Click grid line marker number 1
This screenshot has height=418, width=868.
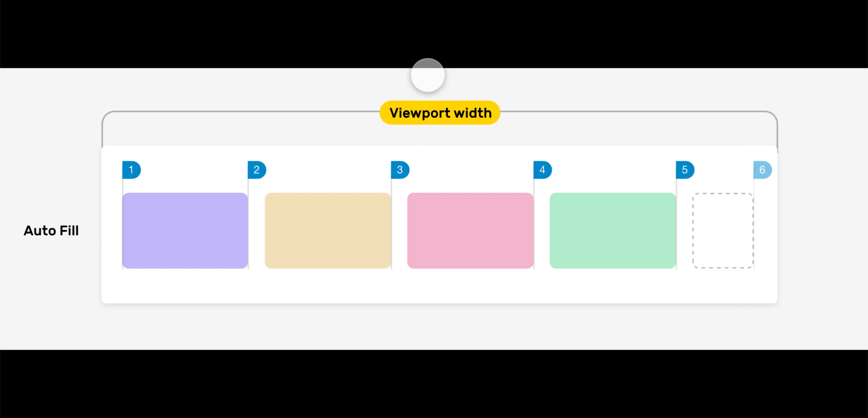point(131,170)
